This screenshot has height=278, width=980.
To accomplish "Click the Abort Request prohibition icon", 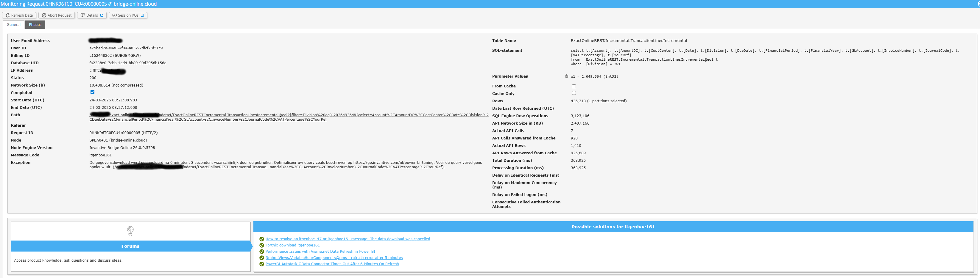I will [x=44, y=15].
